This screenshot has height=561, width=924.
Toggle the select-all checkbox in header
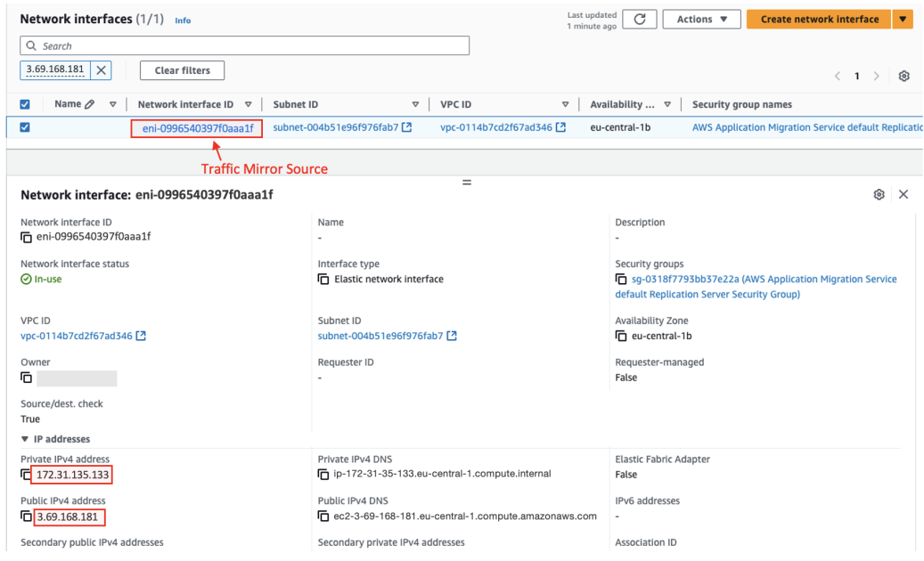point(25,104)
